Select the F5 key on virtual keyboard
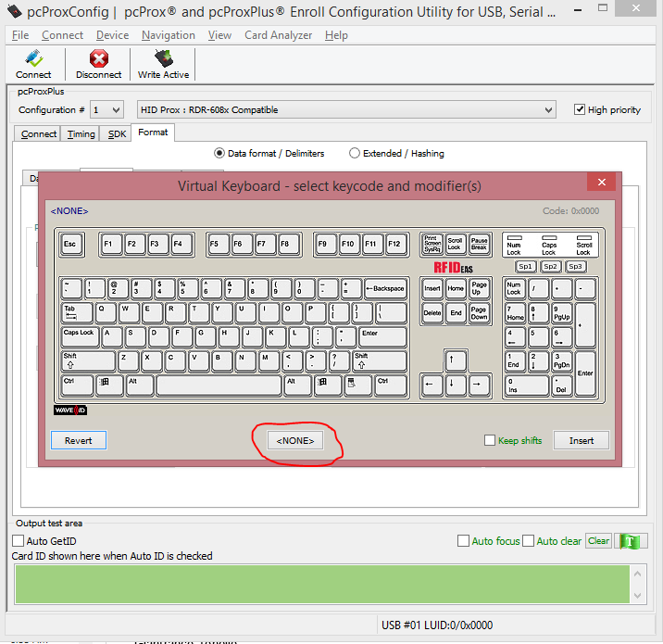Viewport: 663px width, 644px height. tap(219, 244)
